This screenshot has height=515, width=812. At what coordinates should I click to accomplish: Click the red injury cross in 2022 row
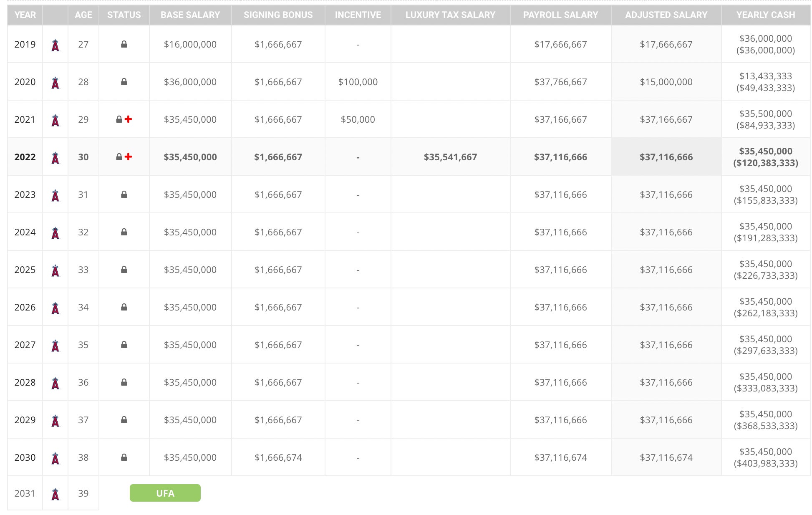coord(129,157)
